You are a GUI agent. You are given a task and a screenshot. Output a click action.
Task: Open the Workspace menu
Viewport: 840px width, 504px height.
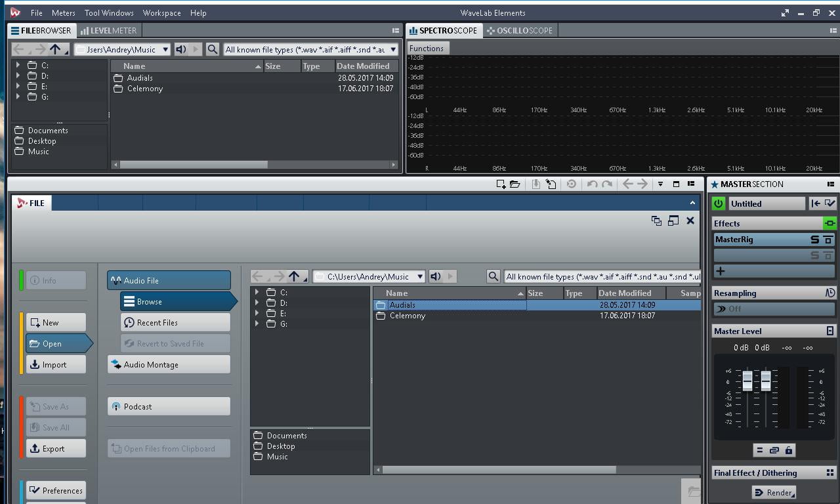161,12
